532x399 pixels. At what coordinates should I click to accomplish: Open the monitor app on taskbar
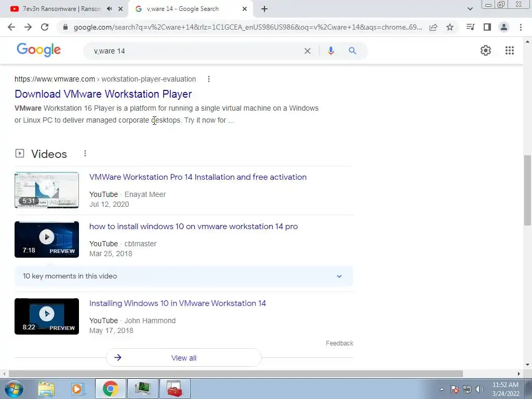(x=142, y=389)
